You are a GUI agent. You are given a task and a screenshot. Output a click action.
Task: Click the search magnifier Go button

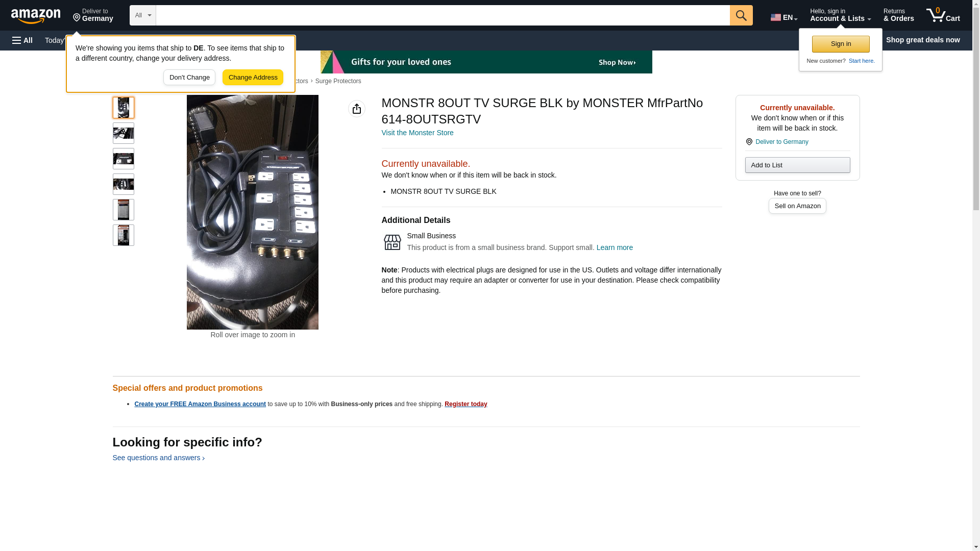(741, 15)
